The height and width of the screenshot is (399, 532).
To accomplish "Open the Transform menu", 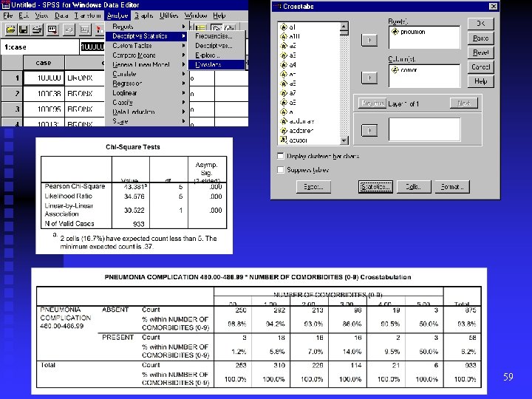I will tap(87, 16).
